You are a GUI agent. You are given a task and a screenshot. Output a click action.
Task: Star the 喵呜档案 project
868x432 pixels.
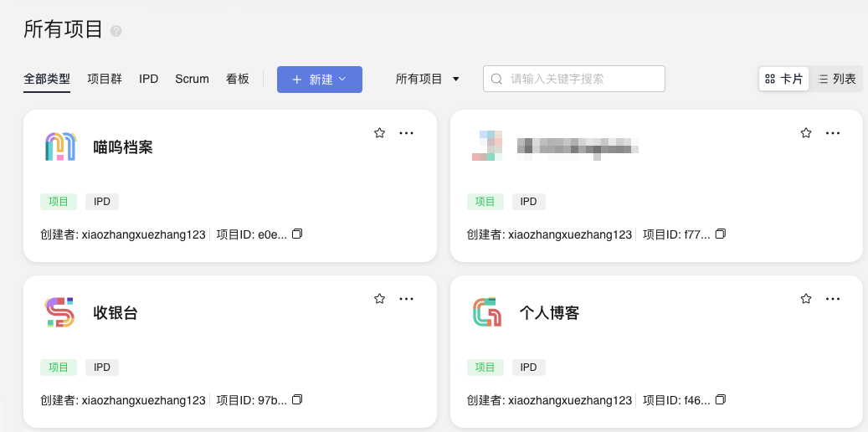379,133
